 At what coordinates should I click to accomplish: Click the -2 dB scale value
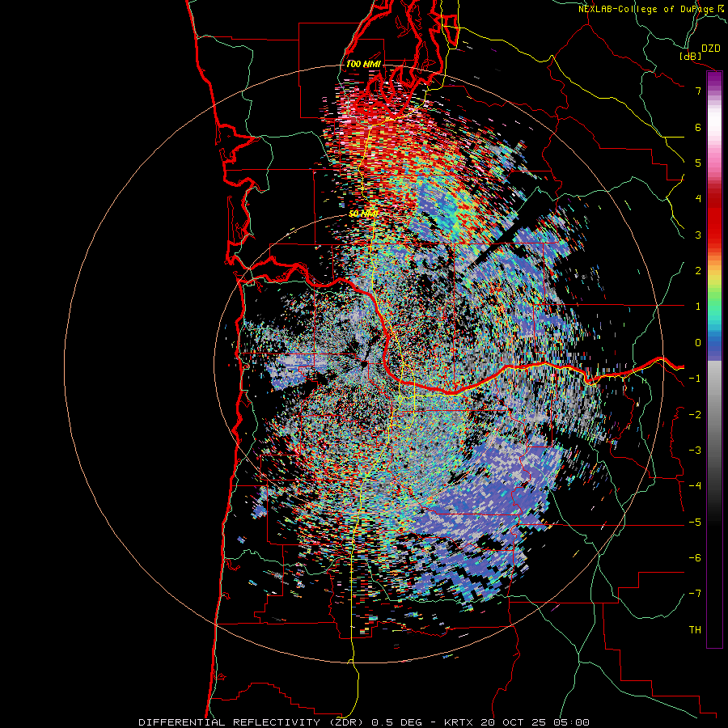(x=695, y=415)
